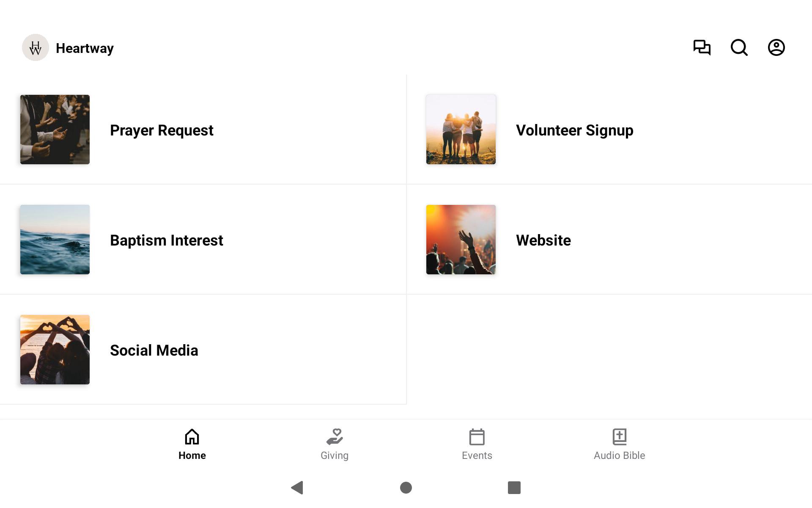
Task: Open the Volunteer Signup link
Action: [x=574, y=130]
